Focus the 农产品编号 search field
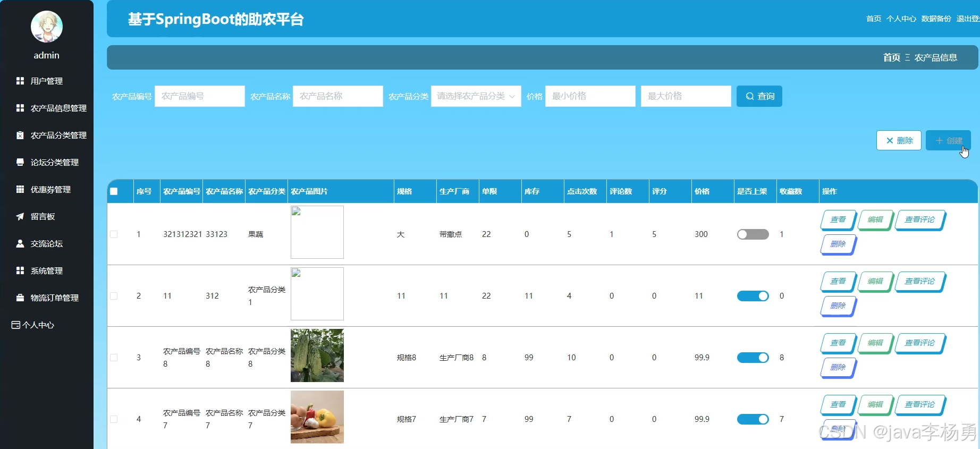Viewport: 980px width, 449px height. (200, 96)
